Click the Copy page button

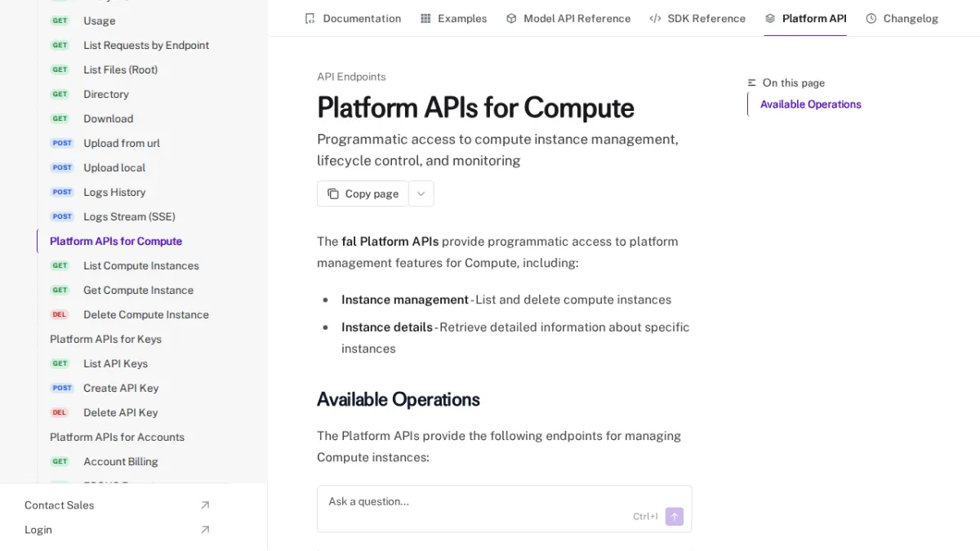363,193
